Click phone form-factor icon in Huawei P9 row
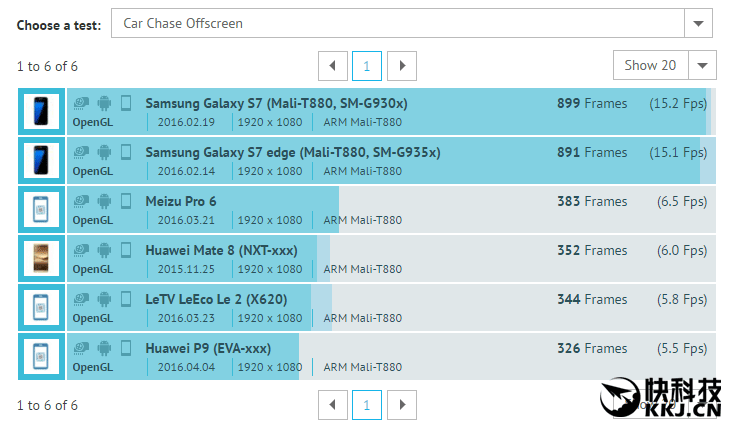The width and height of the screenshot is (731, 427). [126, 348]
